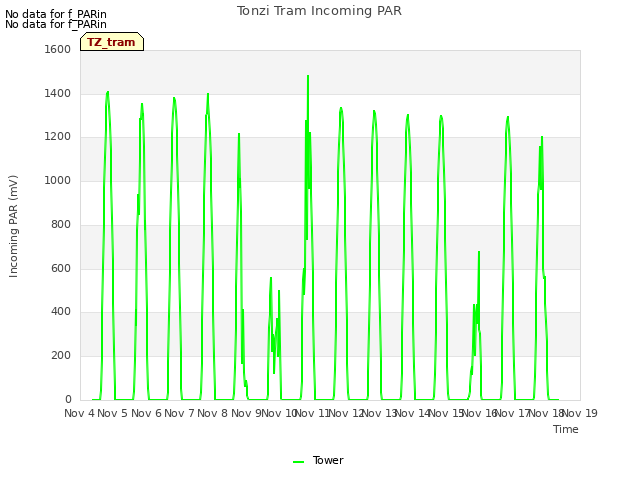This screenshot has height=480, width=640.
Task: Click the Nov 15 spike near 680 mV
Action: tap(479, 252)
